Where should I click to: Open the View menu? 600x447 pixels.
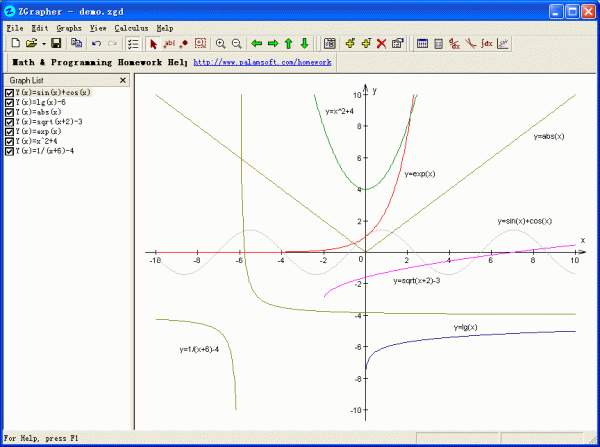click(98, 28)
